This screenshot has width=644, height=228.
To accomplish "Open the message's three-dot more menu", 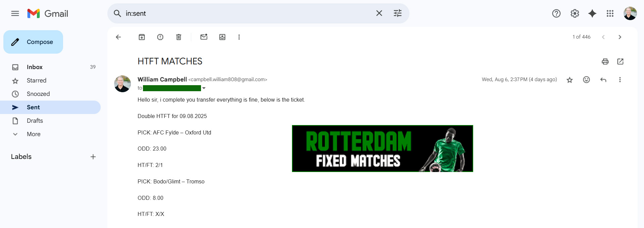I will pos(620,79).
